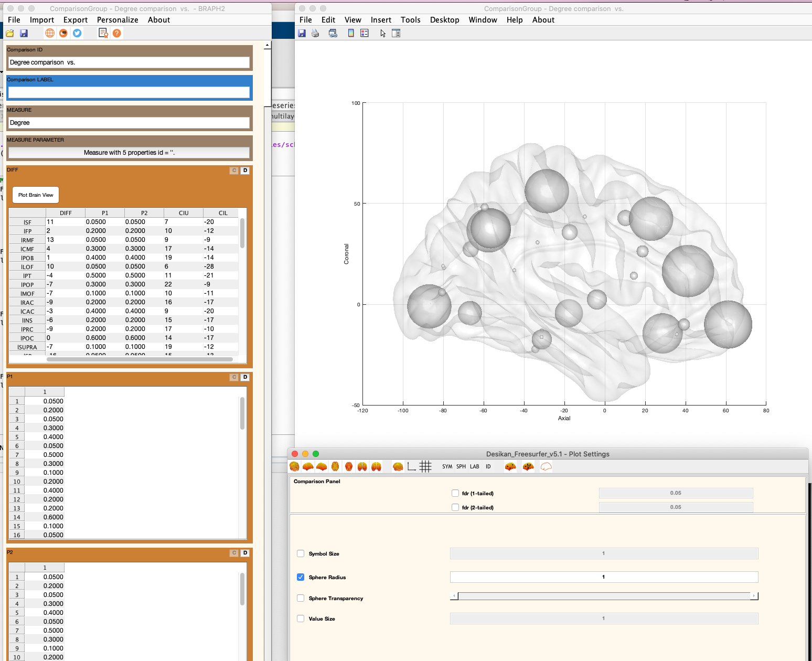The height and width of the screenshot is (661, 812).
Task: Click the DIFF column header in table
Action: coord(66,213)
